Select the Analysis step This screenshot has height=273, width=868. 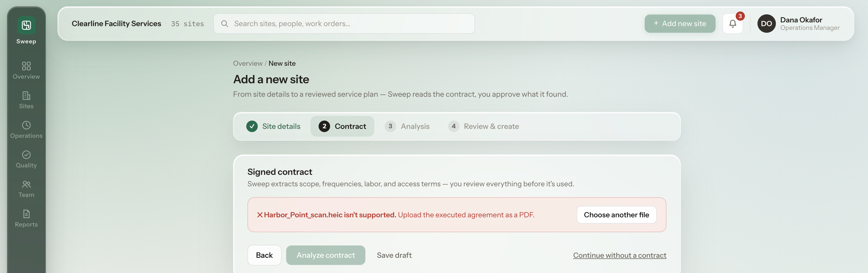click(407, 126)
